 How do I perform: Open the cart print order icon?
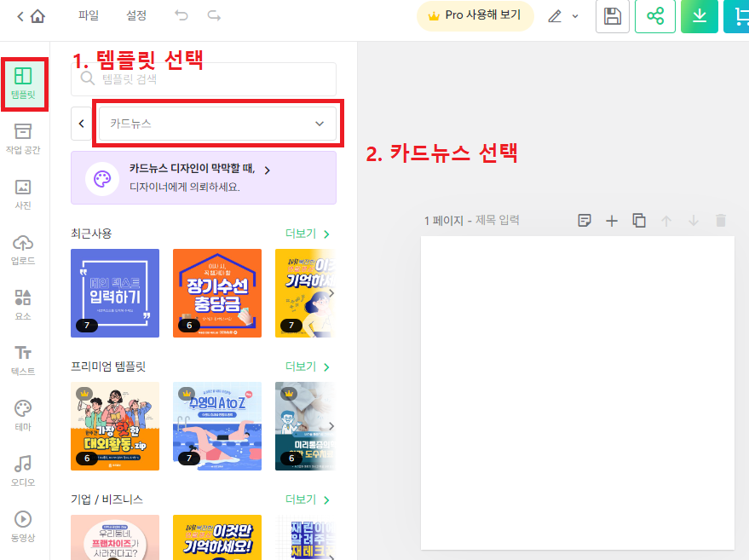738,16
